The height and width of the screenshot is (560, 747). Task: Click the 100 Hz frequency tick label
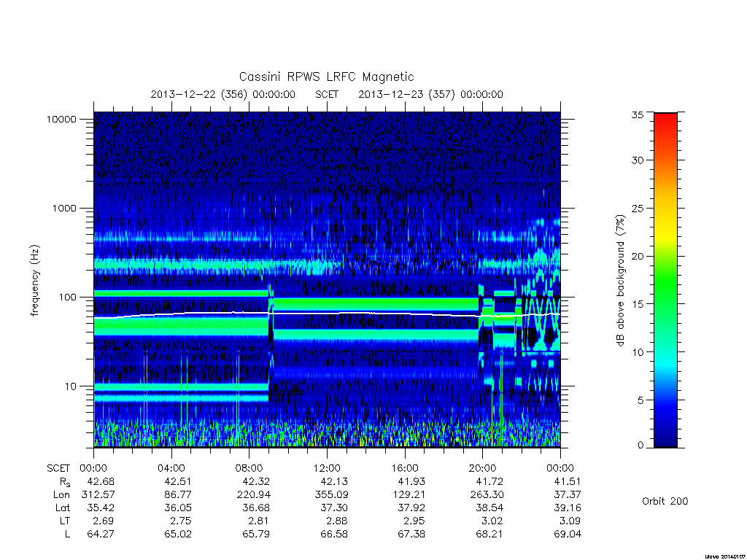[x=66, y=297]
